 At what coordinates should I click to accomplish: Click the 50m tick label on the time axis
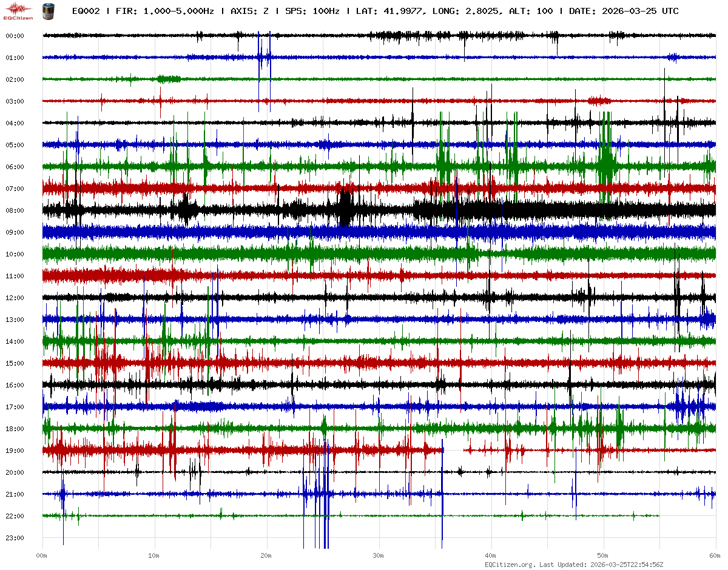(602, 555)
